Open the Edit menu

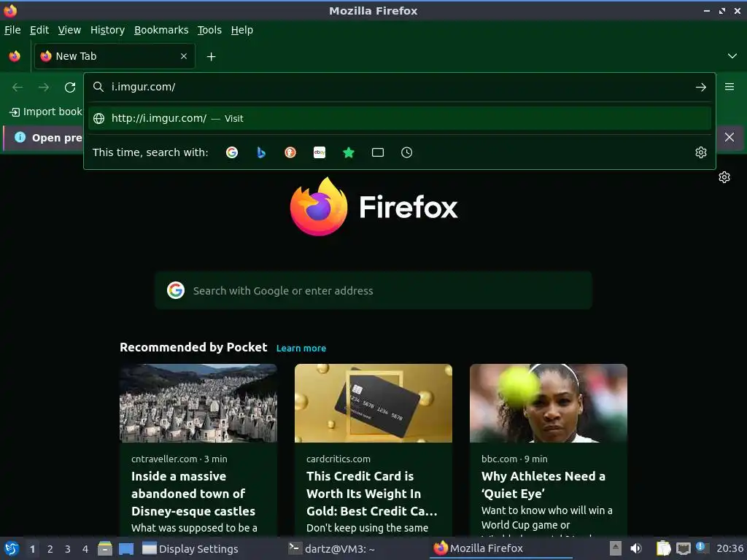[x=39, y=30]
